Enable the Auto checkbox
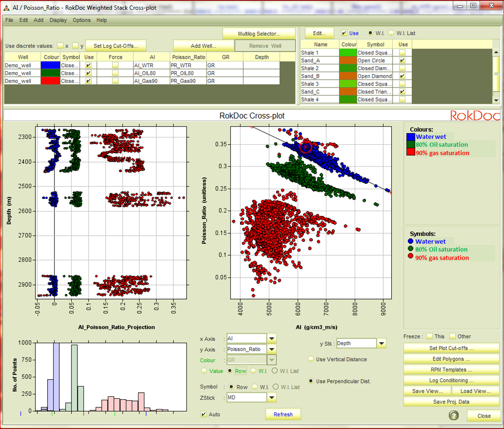Screen dimensions: 504x429 point(204,414)
